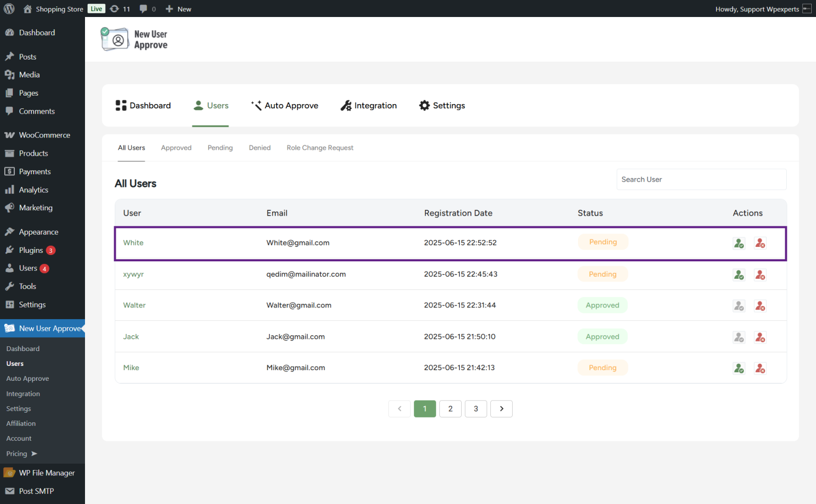Select Denied in the users filter
Viewport: 816px width, 504px height.
pos(259,148)
